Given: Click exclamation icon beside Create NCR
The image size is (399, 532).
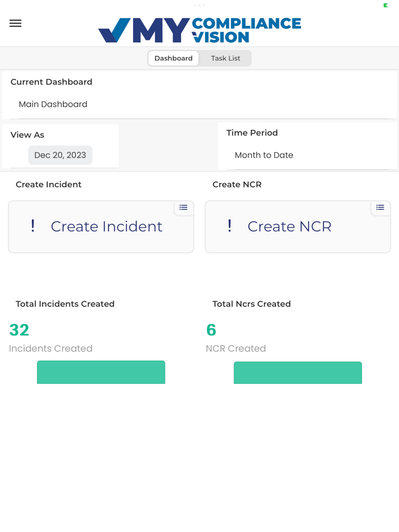Looking at the screenshot, I should [229, 226].
